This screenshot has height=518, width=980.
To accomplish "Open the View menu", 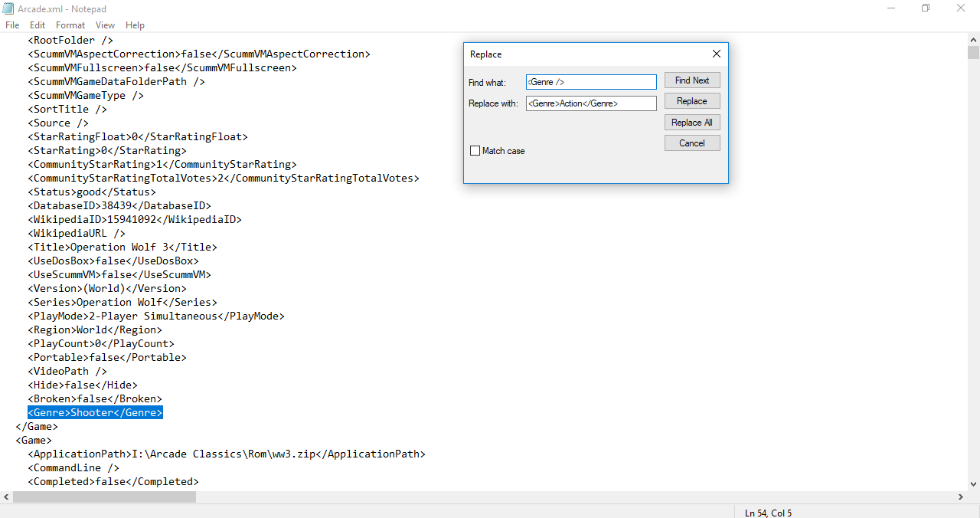I will point(106,25).
